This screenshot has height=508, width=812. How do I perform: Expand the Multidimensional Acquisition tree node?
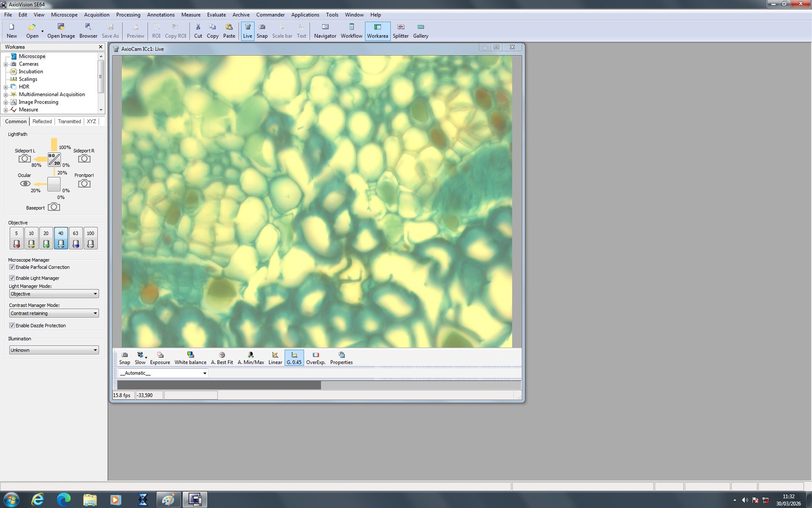(x=5, y=94)
